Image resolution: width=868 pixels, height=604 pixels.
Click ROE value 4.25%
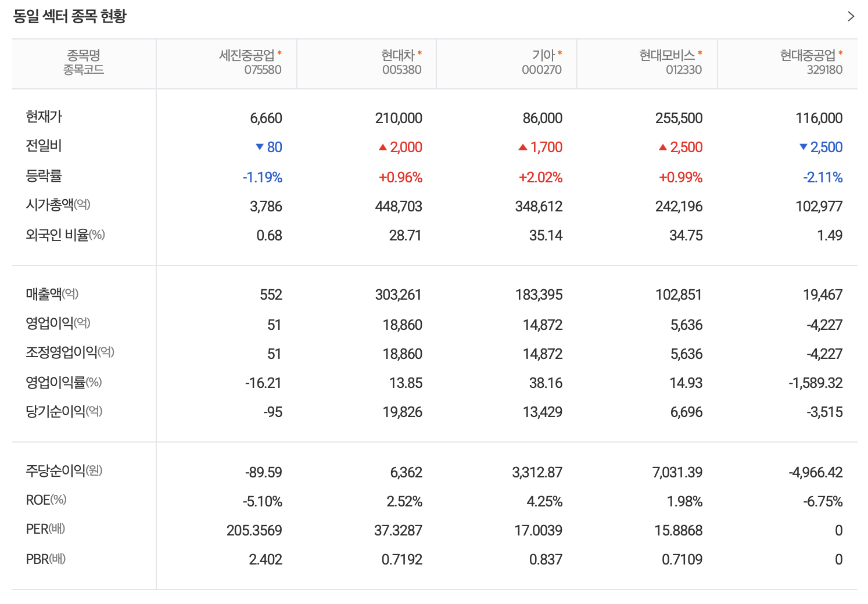pyautogui.click(x=544, y=501)
